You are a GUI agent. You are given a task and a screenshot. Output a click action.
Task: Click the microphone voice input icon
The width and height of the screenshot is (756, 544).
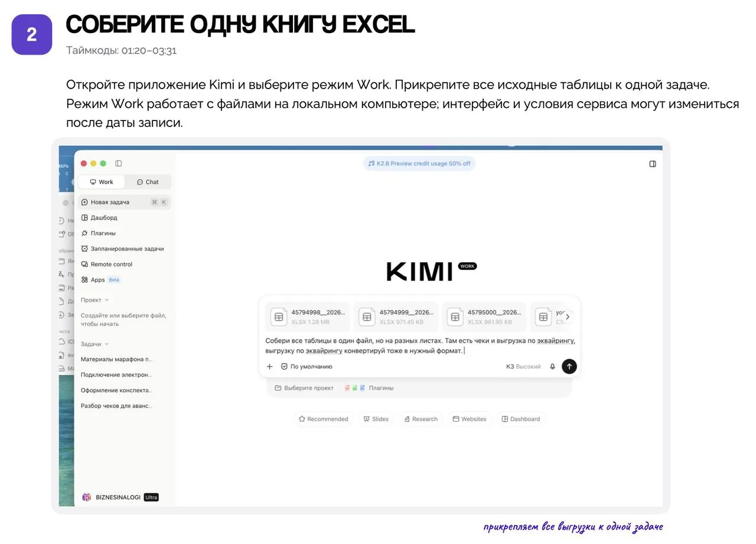tap(553, 367)
